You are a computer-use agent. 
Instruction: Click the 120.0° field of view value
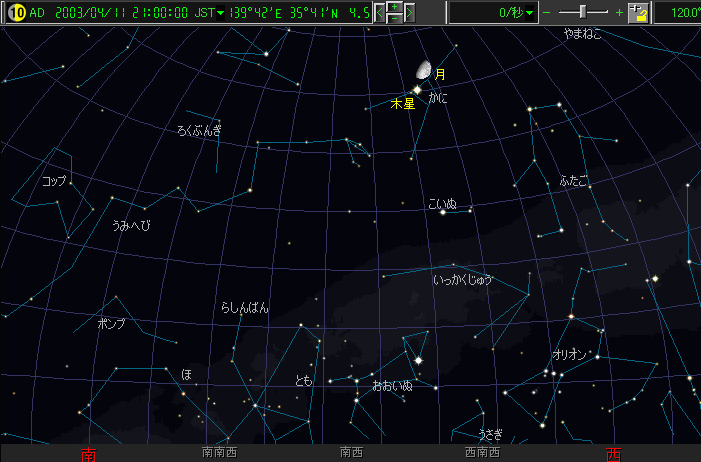684,13
